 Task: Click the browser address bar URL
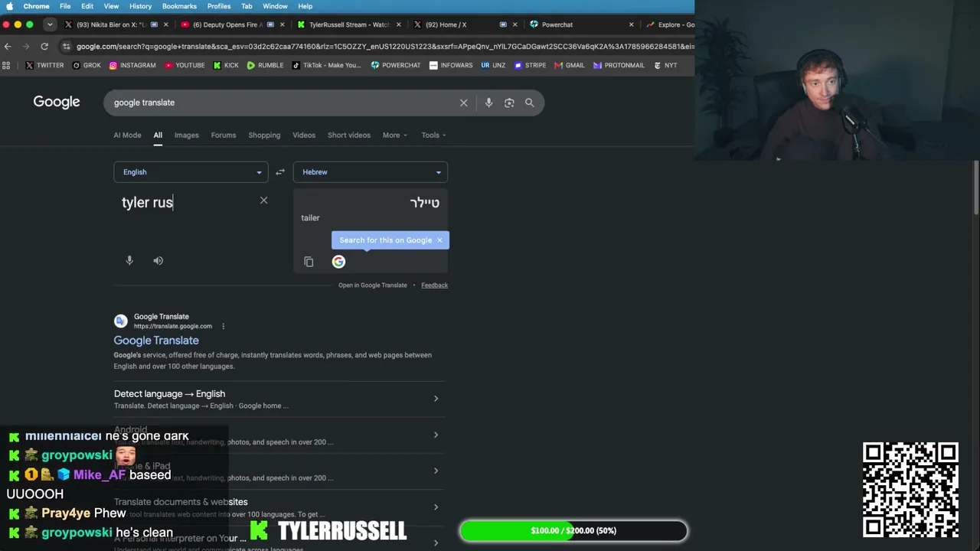384,47
